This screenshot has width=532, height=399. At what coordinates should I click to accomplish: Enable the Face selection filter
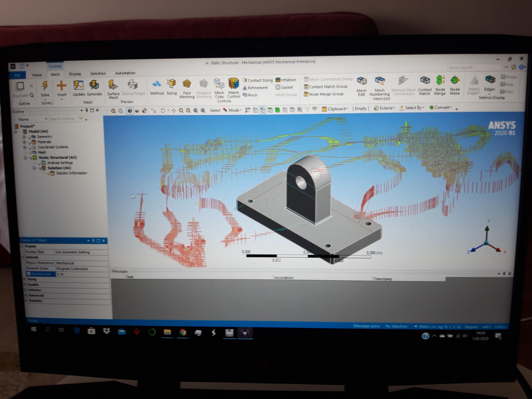tap(270, 110)
